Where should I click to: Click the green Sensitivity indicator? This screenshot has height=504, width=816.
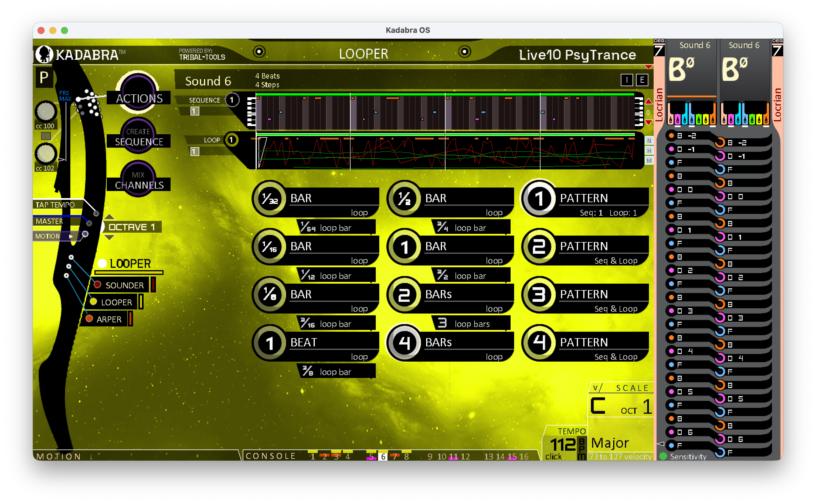pyautogui.click(x=663, y=456)
